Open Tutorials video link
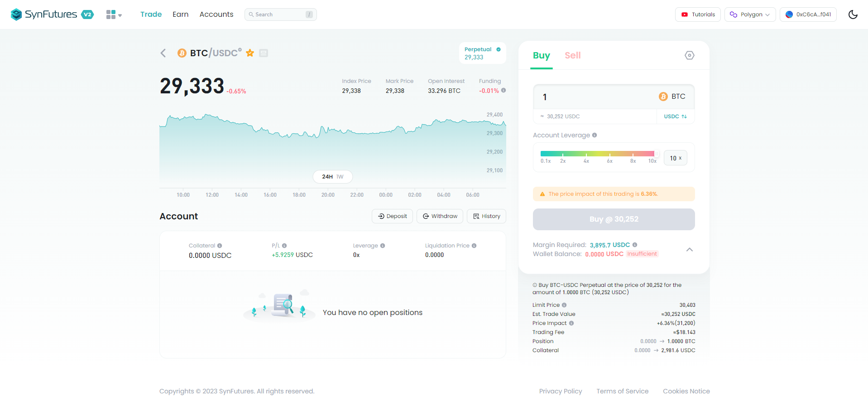The height and width of the screenshot is (407, 868). click(698, 15)
